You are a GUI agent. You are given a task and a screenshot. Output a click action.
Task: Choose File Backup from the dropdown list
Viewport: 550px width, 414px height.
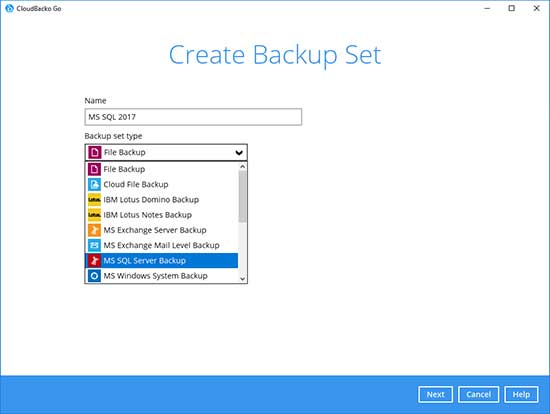[x=162, y=169]
